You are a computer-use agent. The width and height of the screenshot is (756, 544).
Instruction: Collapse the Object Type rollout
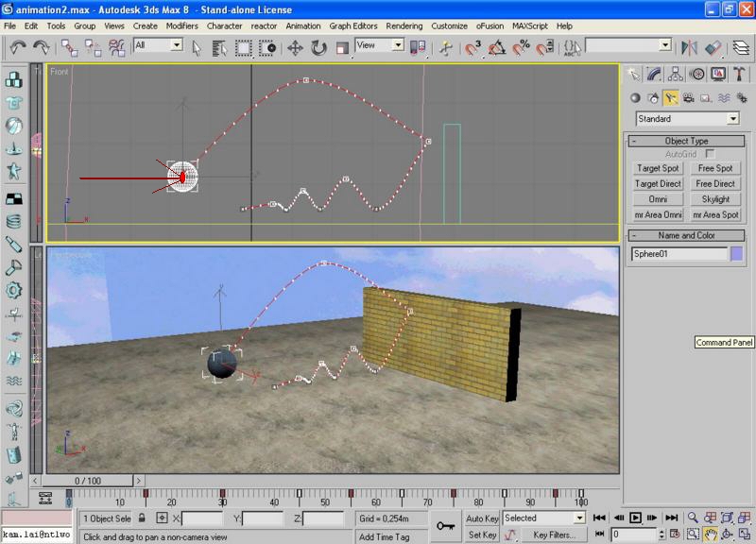(x=687, y=141)
